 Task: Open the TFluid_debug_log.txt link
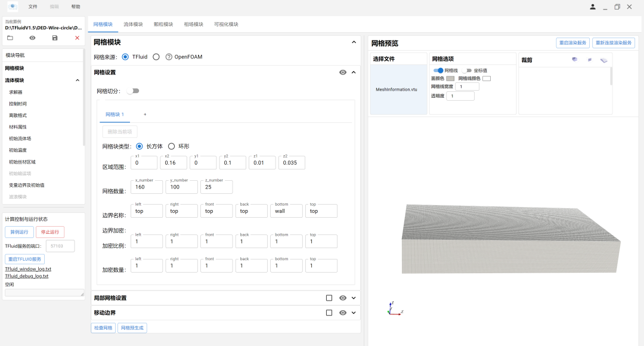(27, 276)
